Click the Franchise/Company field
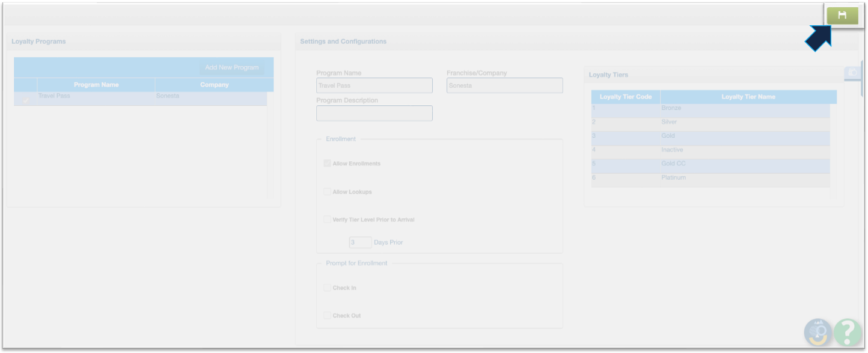 tap(504, 85)
